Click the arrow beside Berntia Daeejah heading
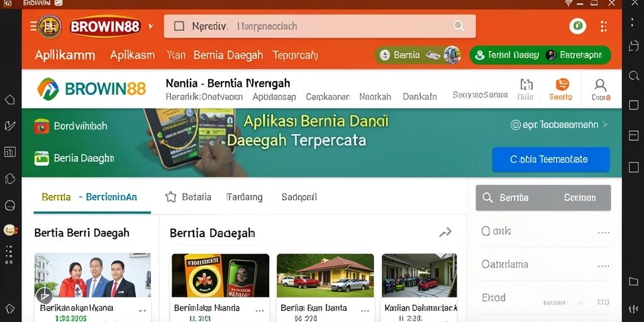Screen dimensions: 644x322 coord(445,233)
